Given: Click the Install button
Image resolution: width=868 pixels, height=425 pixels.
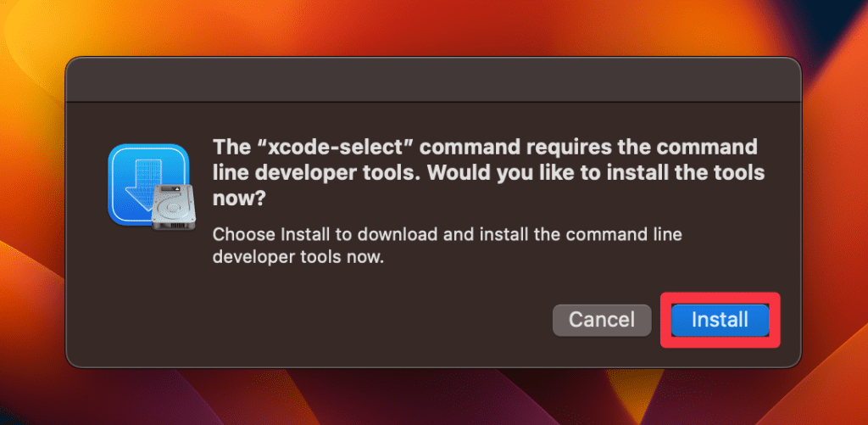Looking at the screenshot, I should coord(720,320).
